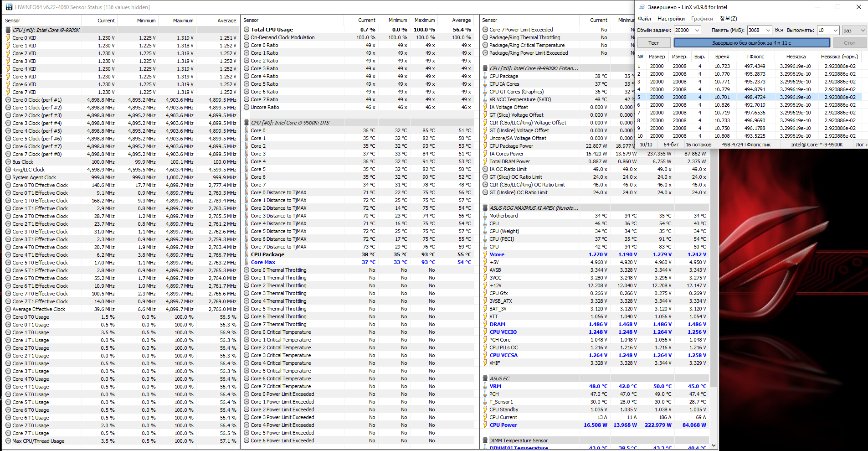
Task: Click the "Время" column header in LinX
Action: tap(722, 57)
